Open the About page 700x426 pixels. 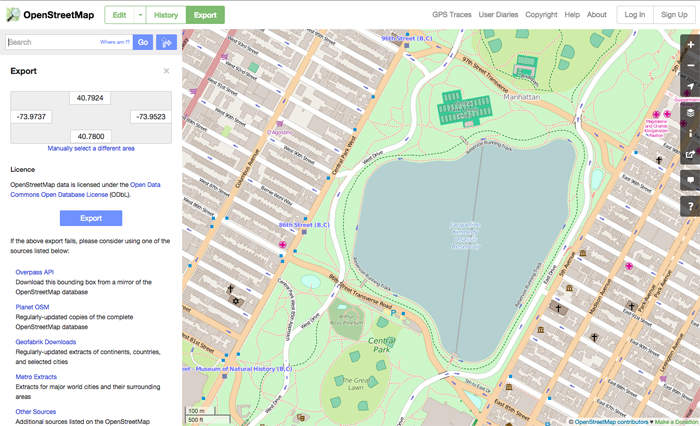click(596, 15)
